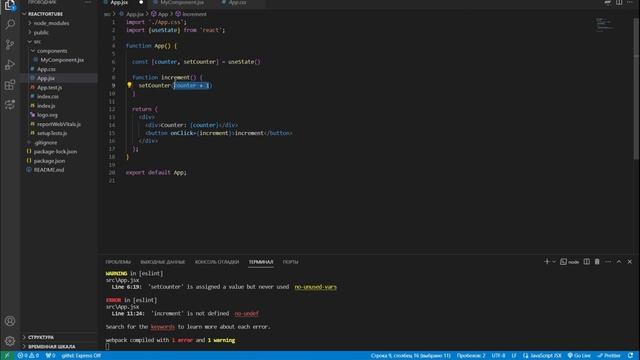Open terminal panel more actions ellipsis

coord(608,262)
